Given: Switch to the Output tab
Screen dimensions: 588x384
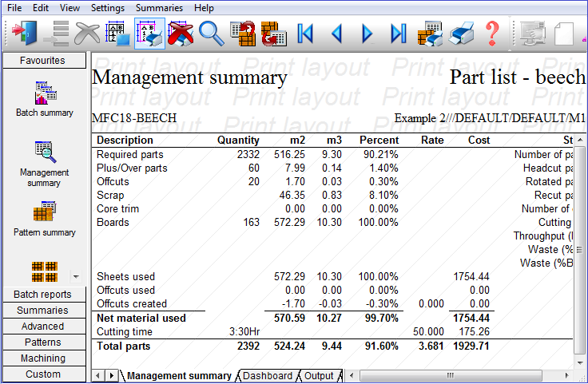Looking at the screenshot, I should tap(319, 376).
